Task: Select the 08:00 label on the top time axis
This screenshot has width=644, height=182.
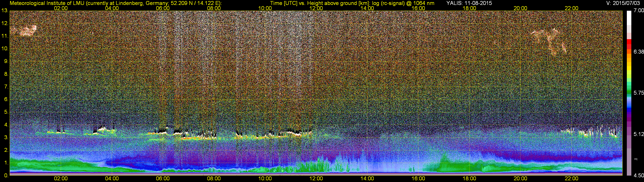Action: tap(214, 8)
